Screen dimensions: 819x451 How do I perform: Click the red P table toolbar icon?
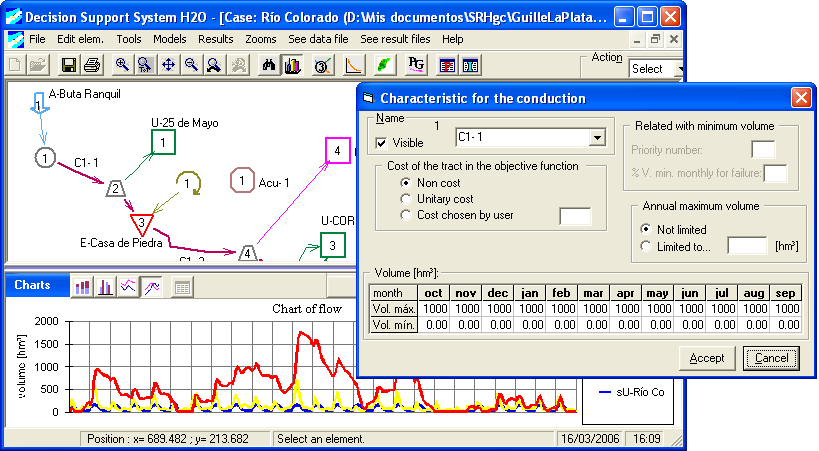(447, 65)
